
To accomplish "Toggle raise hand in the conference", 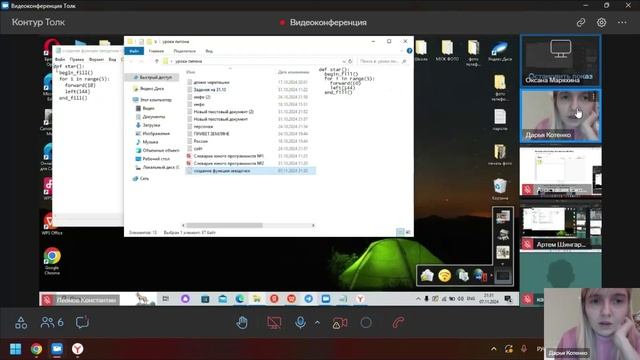I will click(242, 322).
